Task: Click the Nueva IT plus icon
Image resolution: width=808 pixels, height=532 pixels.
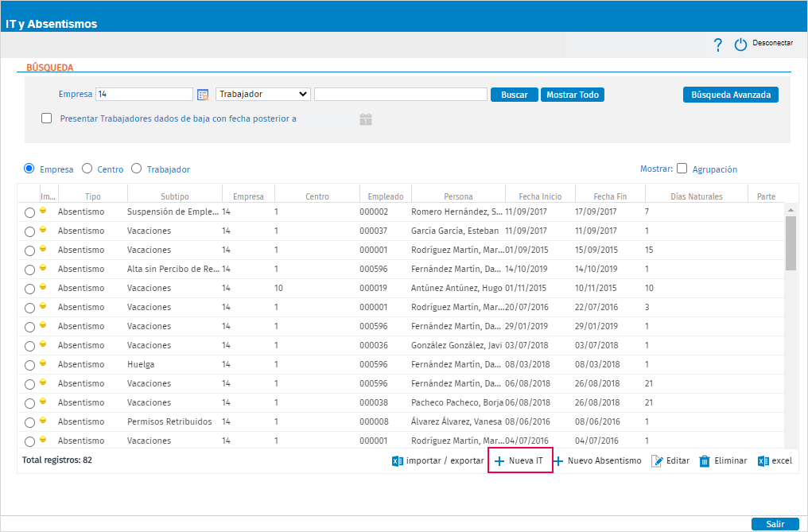Action: [499, 461]
